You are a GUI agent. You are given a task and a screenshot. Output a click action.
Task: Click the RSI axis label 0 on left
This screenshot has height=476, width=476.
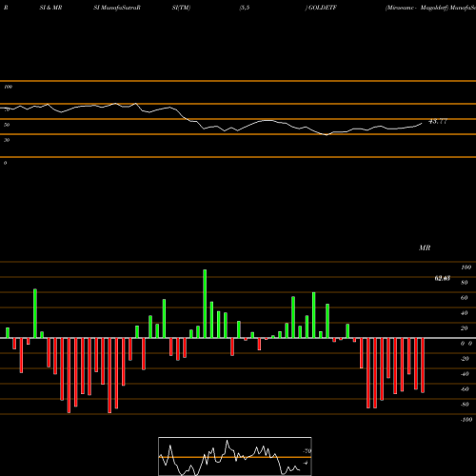click(5, 163)
